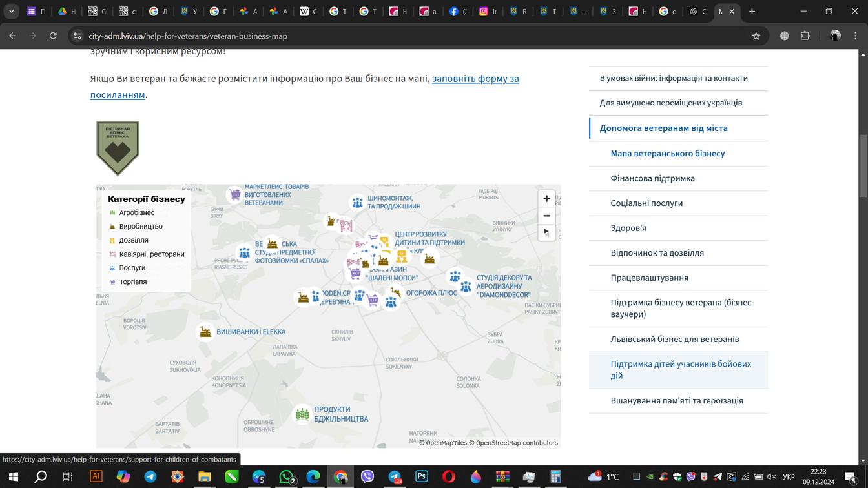
Task: Open the tab search dropdown arrow
Action: pyautogui.click(x=11, y=11)
